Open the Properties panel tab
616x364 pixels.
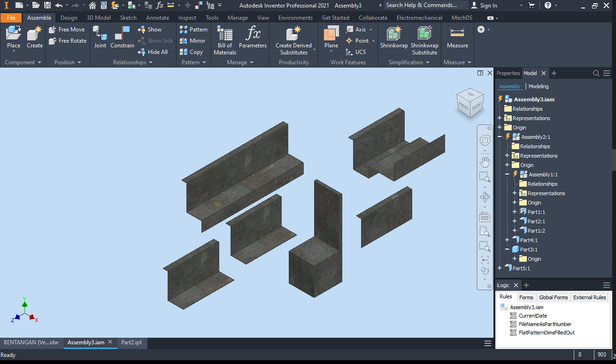tap(508, 73)
